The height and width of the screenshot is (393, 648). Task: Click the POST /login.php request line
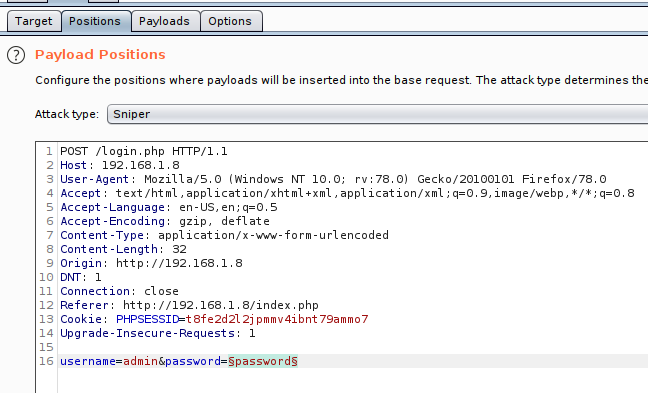(x=144, y=151)
